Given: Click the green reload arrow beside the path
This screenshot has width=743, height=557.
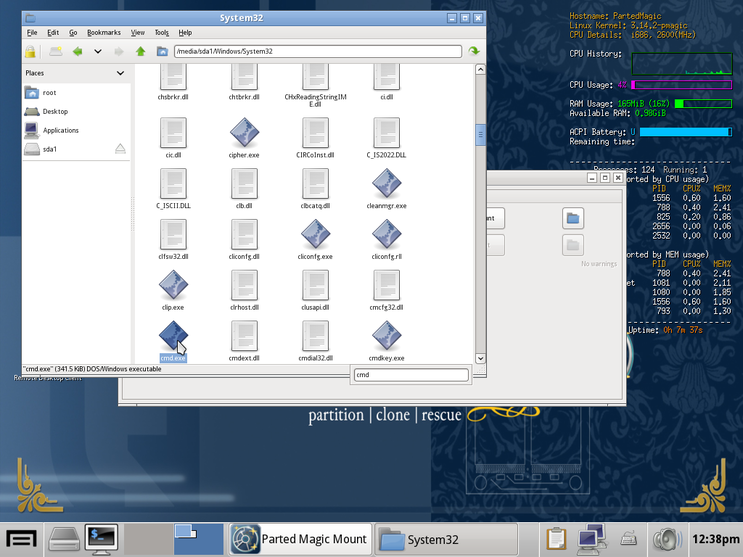Looking at the screenshot, I should coord(474,51).
